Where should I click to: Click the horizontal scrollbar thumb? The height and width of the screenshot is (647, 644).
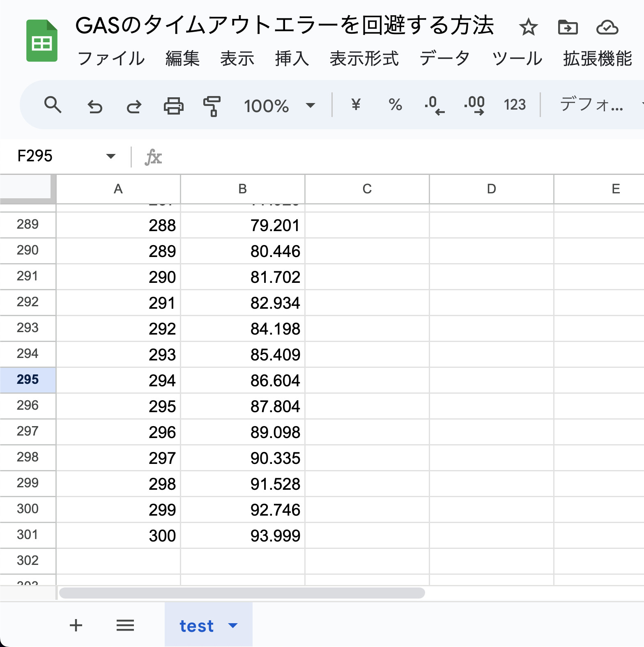242,593
